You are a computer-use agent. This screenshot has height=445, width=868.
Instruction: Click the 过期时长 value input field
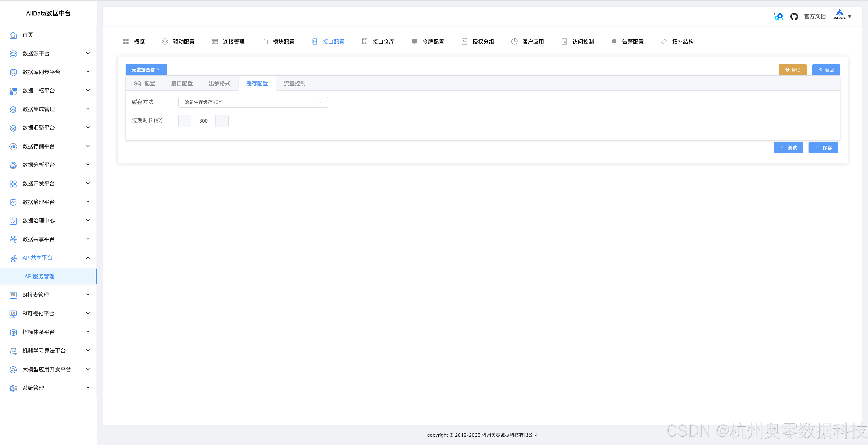pyautogui.click(x=203, y=121)
